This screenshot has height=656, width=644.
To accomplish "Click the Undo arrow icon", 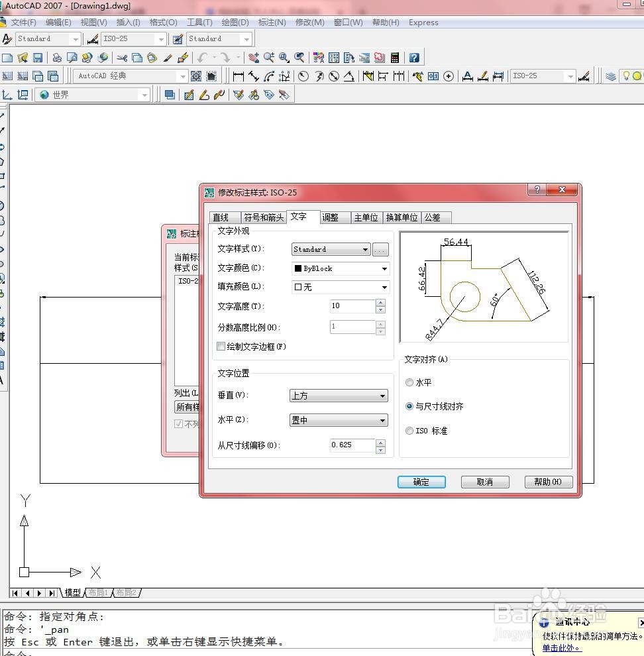I will point(201,58).
